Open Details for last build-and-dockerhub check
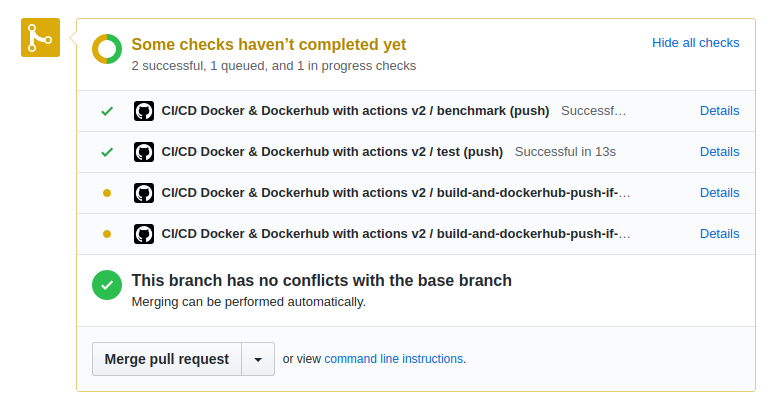 (719, 233)
